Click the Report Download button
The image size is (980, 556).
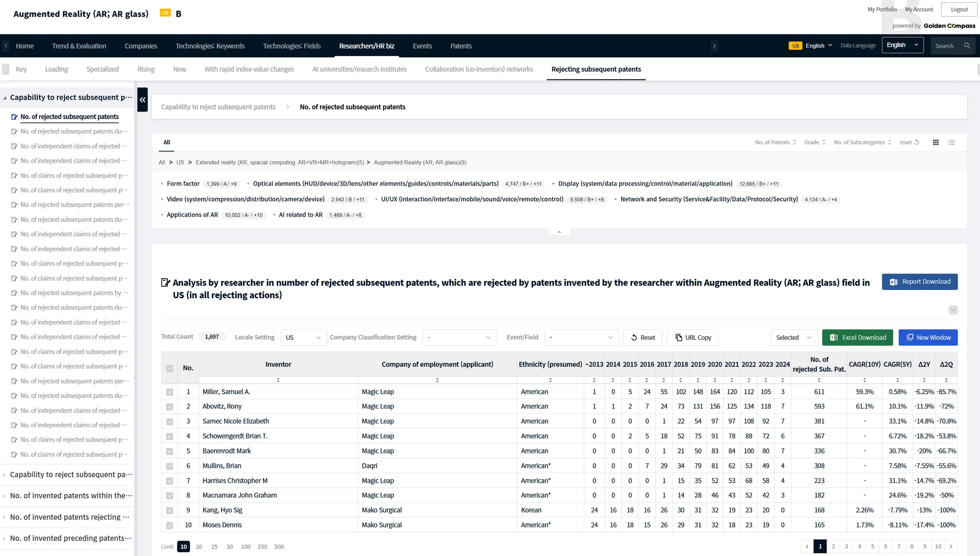pos(919,282)
